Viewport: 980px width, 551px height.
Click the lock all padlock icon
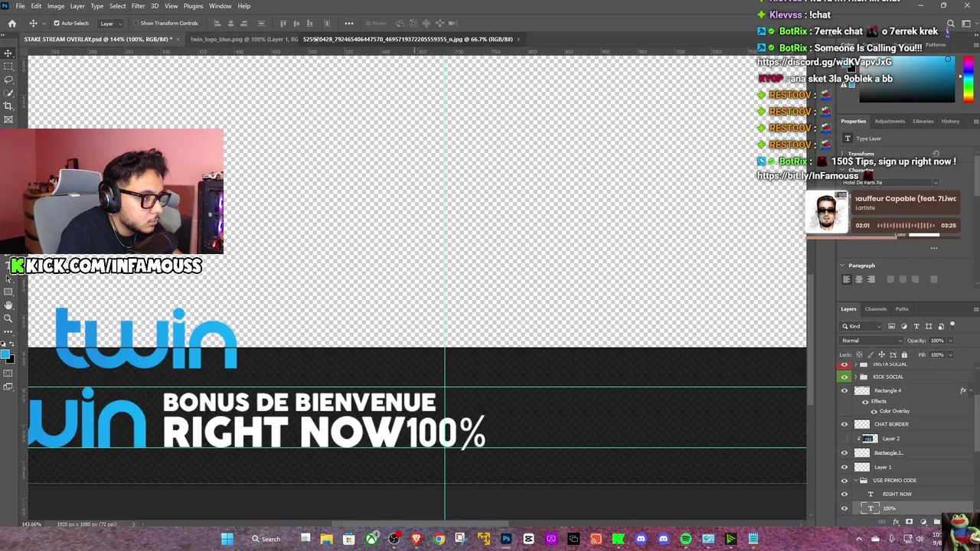(904, 354)
